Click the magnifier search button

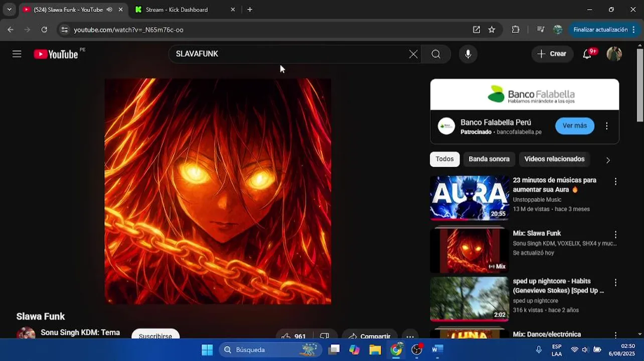(436, 54)
